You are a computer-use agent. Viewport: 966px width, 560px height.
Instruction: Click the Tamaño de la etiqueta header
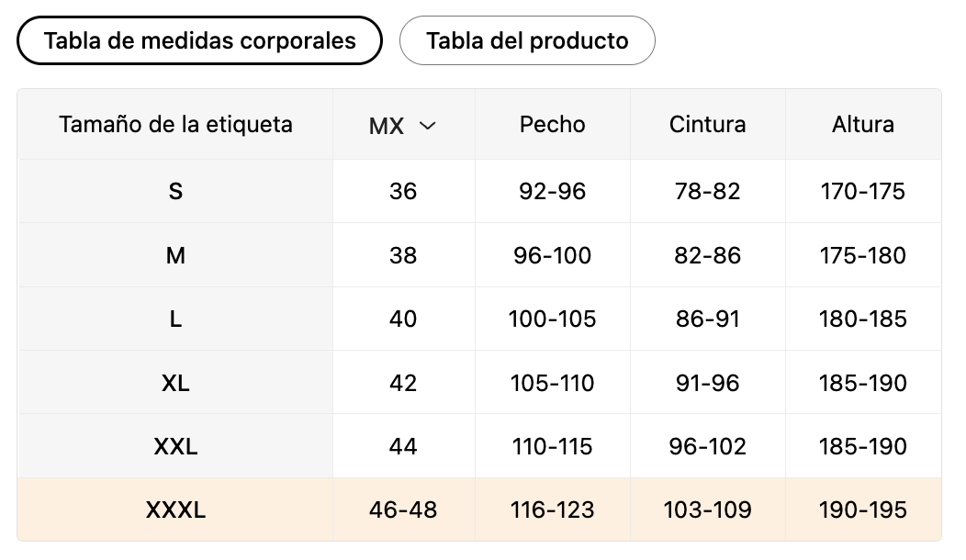[x=175, y=125]
